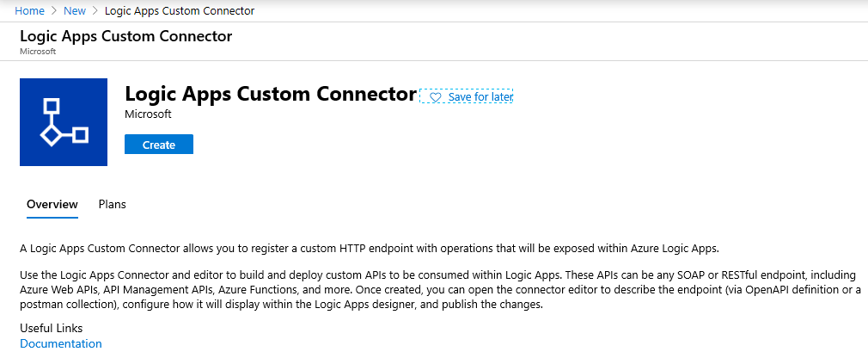Screen dimensions: 868x364
Task: Click the large bold Logic Apps Custom Connector heading
Action: [x=270, y=94]
